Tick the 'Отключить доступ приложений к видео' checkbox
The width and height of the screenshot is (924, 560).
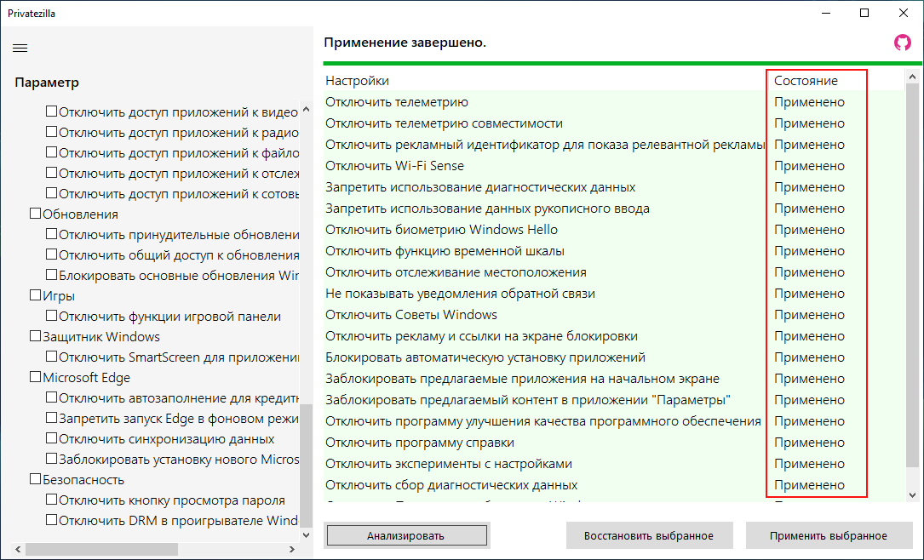(52, 111)
